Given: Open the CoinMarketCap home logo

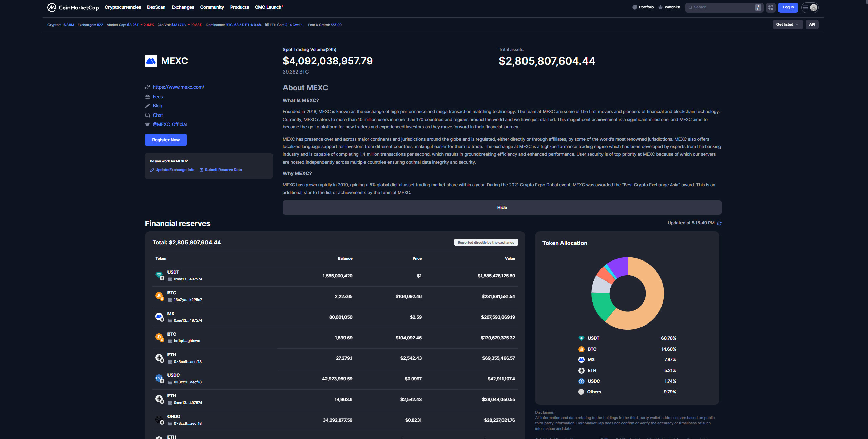Looking at the screenshot, I should [x=73, y=7].
